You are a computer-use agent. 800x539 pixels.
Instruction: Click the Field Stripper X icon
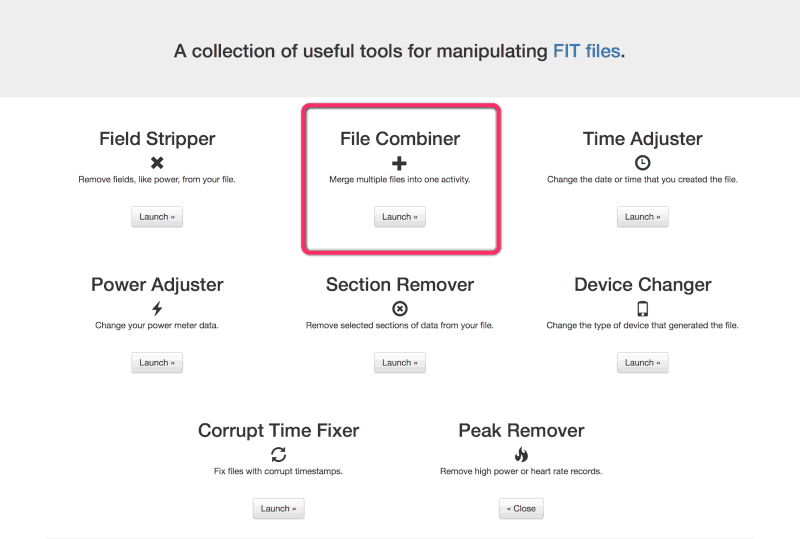[157, 163]
